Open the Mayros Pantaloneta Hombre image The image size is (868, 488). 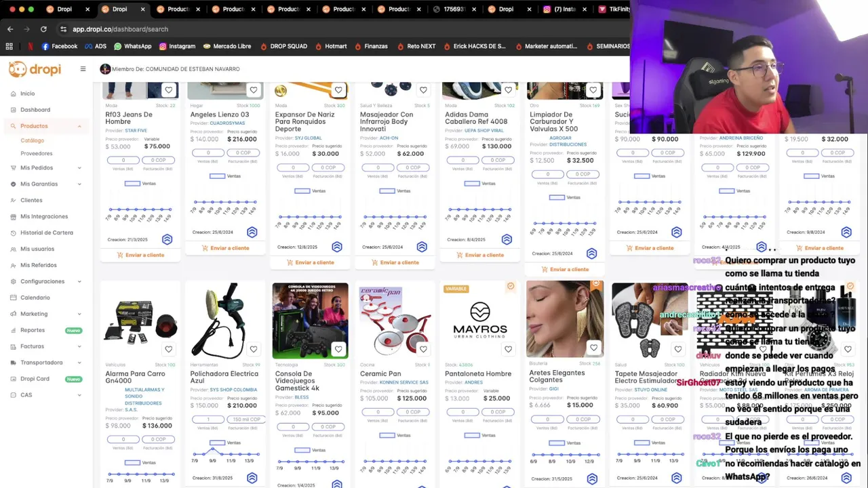tap(479, 321)
